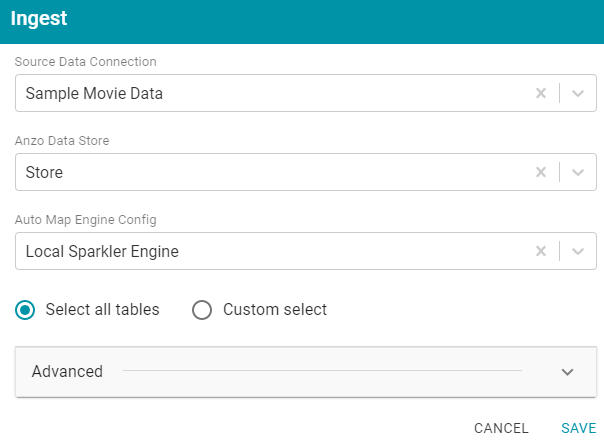Screen dimensions: 604x445
Task: Click the Custom select label text
Action: pyautogui.click(x=275, y=310)
